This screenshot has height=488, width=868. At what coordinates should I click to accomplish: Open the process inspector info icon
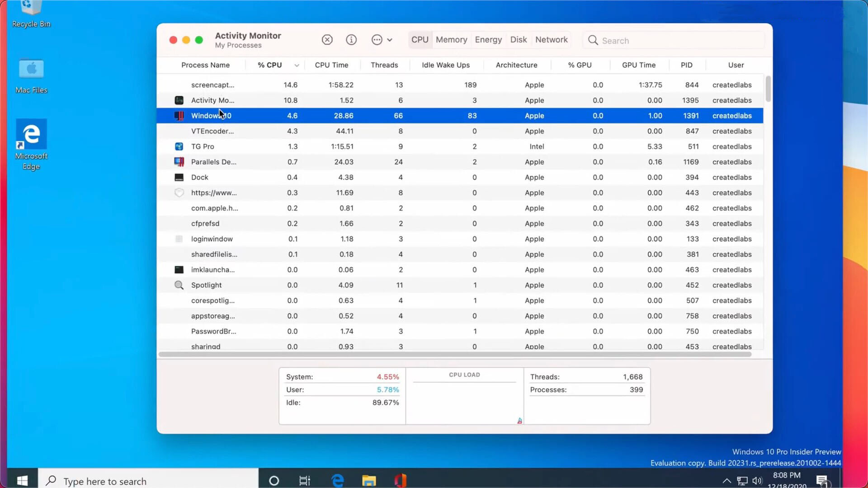coord(351,40)
